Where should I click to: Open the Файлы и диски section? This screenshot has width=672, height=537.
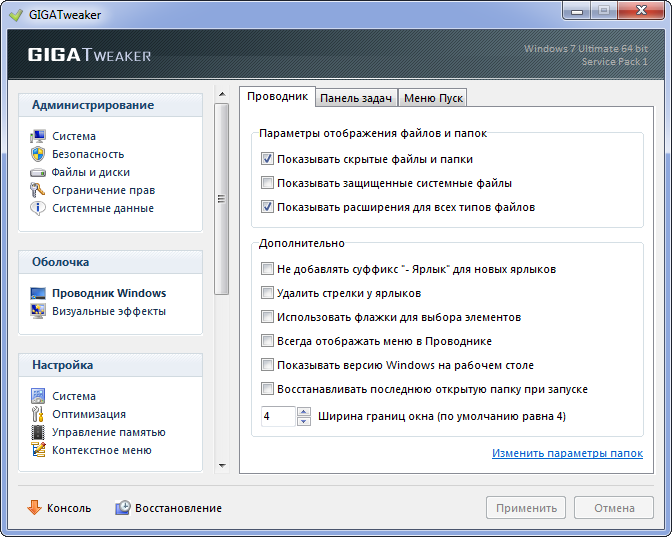point(90,172)
